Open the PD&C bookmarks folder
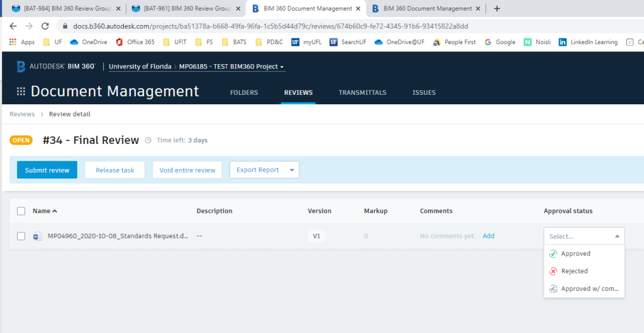The width and height of the screenshot is (644, 333). (x=269, y=42)
